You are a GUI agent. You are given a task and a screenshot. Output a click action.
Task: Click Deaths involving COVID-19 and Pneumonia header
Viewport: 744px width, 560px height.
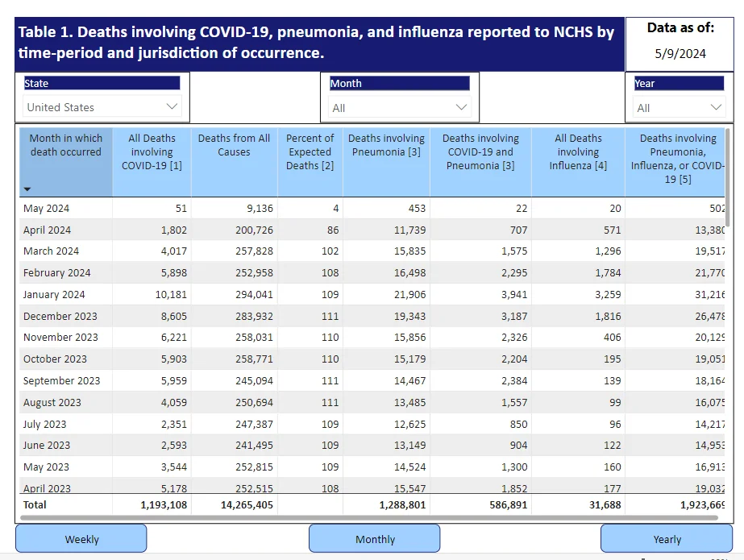[x=480, y=162]
